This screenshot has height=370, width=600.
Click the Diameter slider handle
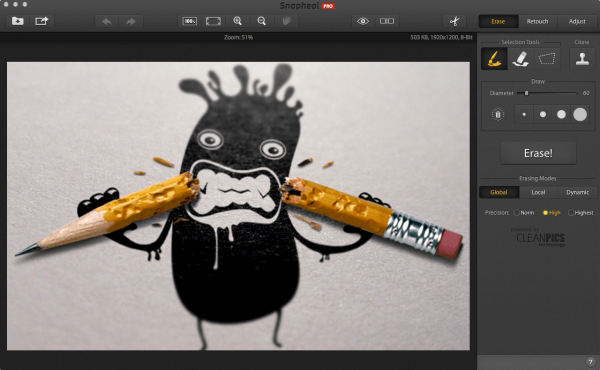tap(527, 93)
